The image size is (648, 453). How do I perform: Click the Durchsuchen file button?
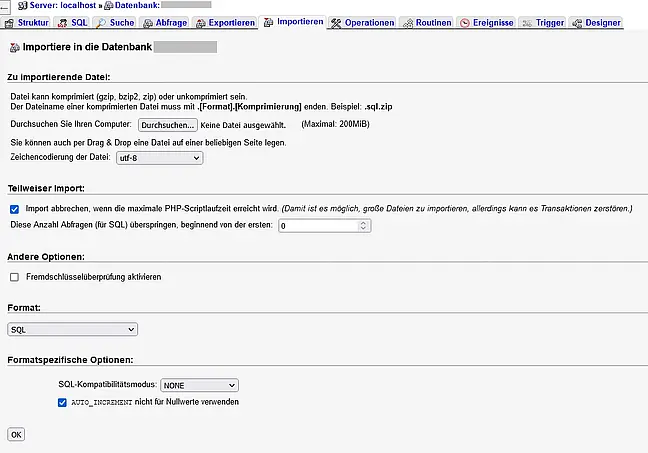click(x=167, y=125)
